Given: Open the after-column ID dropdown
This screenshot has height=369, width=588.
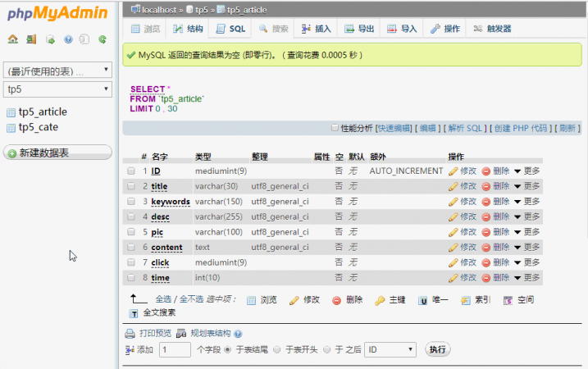Looking at the screenshot, I should pos(390,350).
